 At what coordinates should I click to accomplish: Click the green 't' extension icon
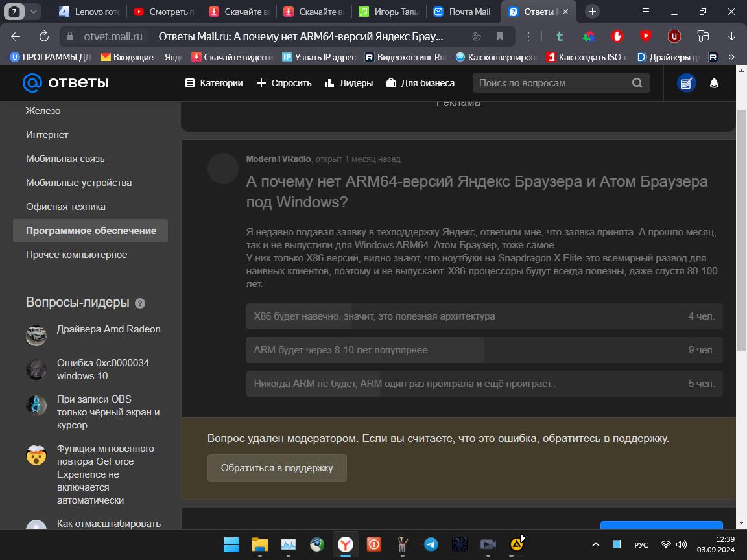[x=560, y=36]
